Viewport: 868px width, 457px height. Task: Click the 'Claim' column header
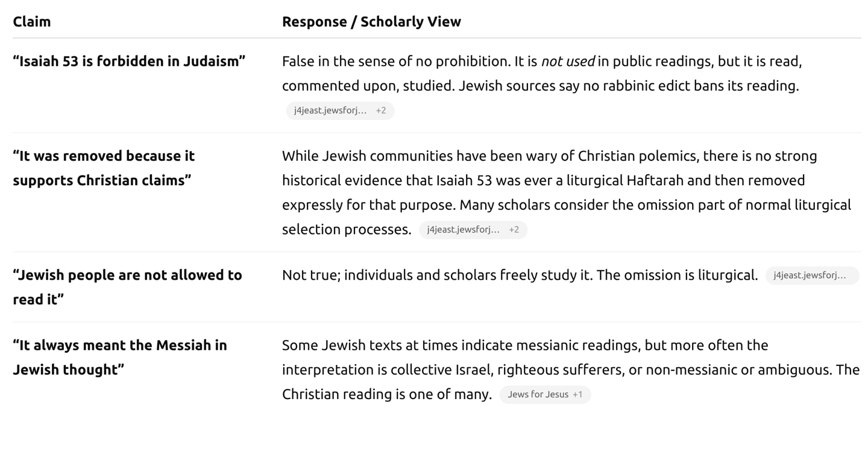[x=32, y=22]
